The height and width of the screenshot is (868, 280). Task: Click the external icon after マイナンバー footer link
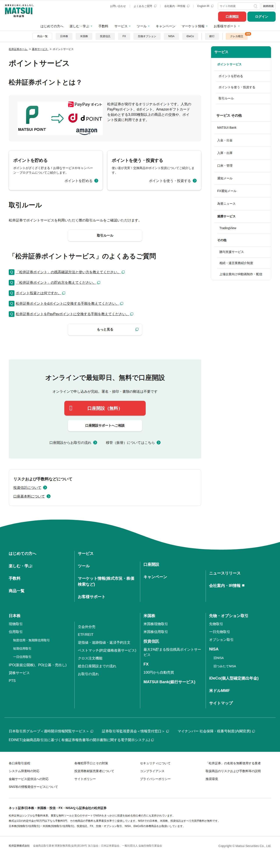click(x=253, y=731)
